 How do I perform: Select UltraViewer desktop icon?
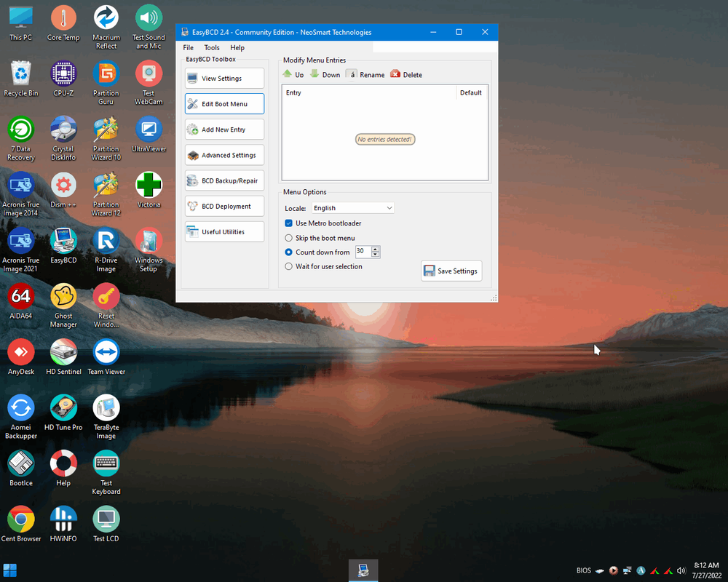pos(149,135)
